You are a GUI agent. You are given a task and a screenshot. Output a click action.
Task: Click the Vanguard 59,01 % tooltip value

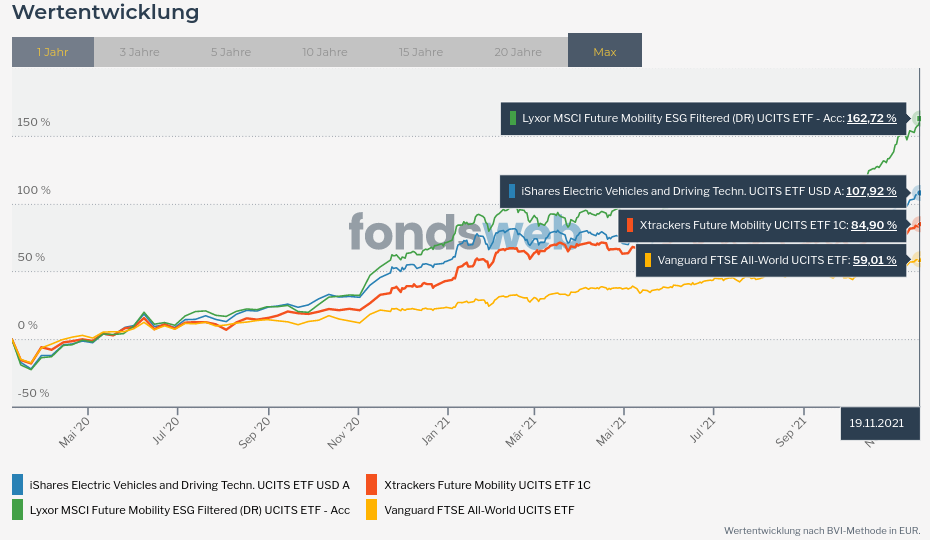coord(873,260)
